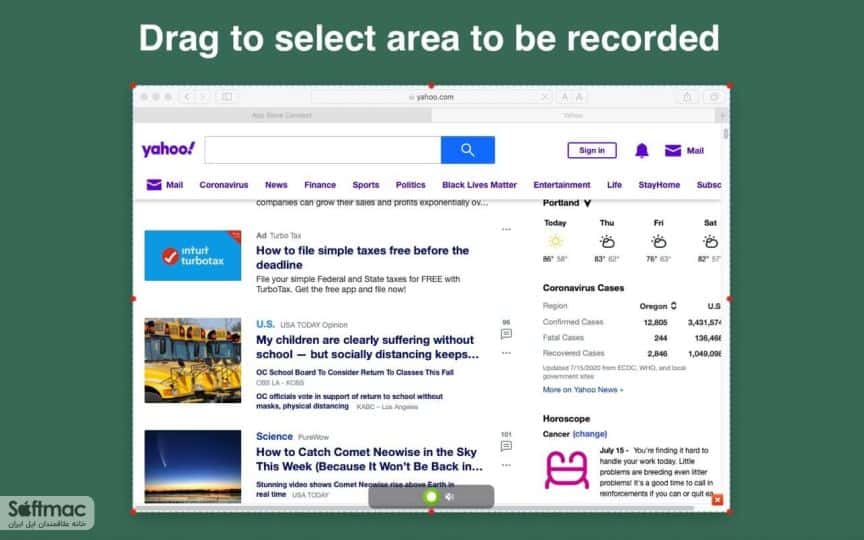The image size is (864, 540).
Task: Open 'How to Catch Comet Neowise' headline
Action: tap(369, 459)
